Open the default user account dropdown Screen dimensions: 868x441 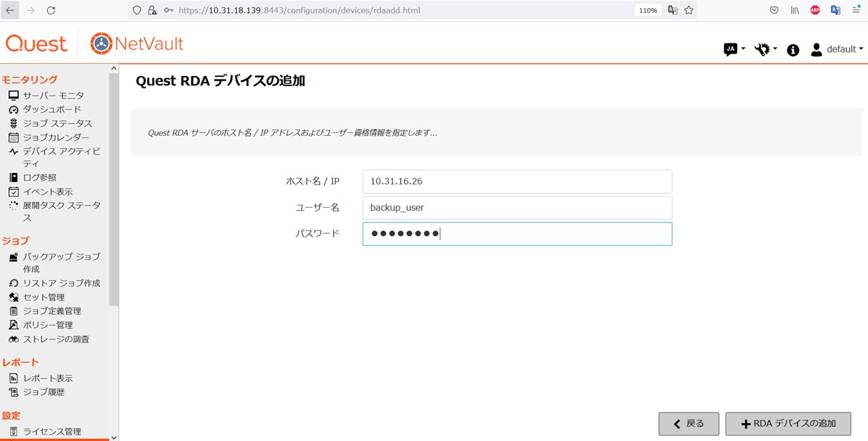pyautogui.click(x=837, y=50)
